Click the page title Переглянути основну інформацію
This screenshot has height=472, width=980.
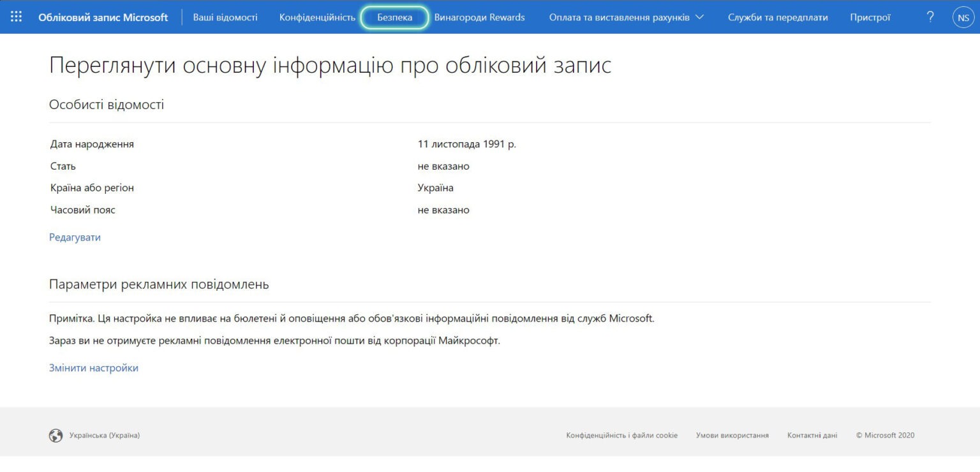(x=330, y=66)
